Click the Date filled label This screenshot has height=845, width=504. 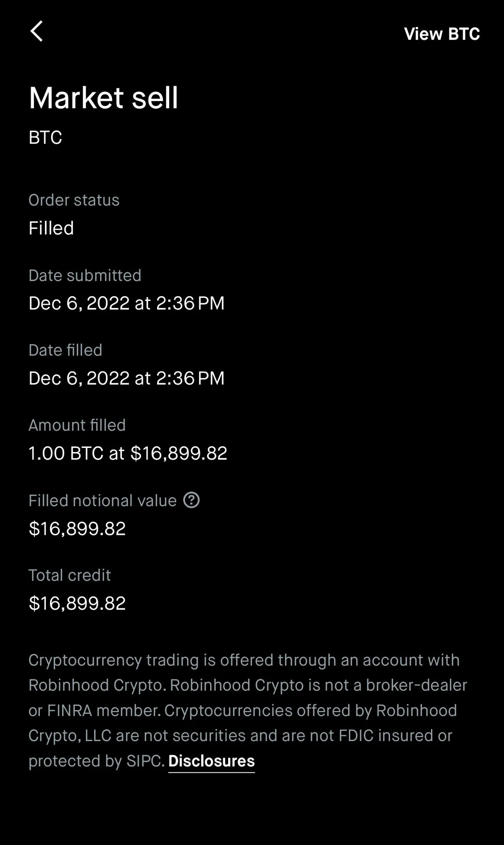click(x=66, y=350)
